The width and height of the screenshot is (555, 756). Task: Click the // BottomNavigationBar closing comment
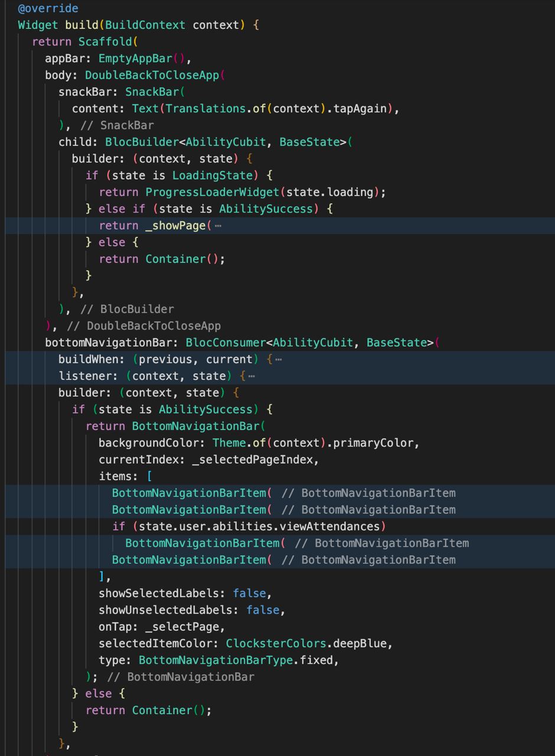pyautogui.click(x=181, y=676)
